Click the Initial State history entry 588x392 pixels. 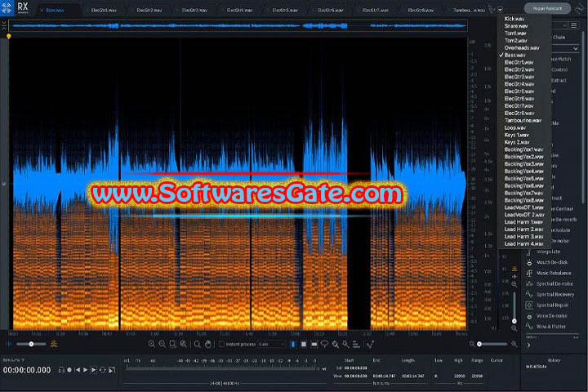pos(536,367)
